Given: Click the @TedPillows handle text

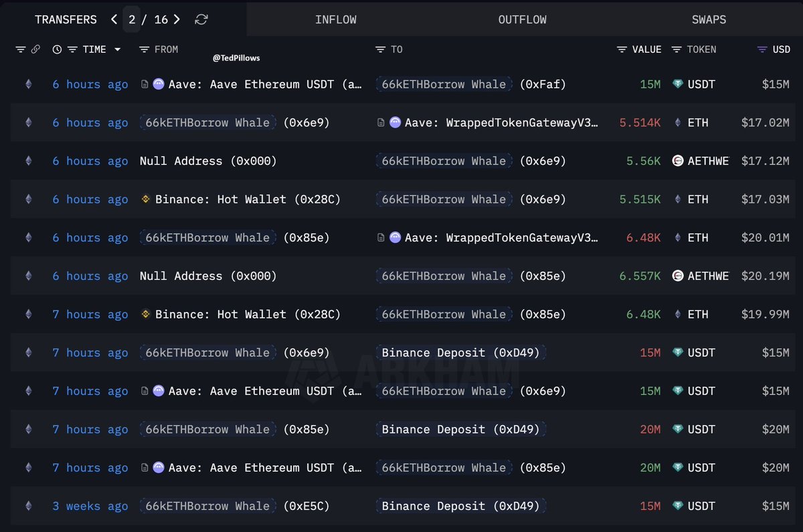Looking at the screenshot, I should click(236, 58).
